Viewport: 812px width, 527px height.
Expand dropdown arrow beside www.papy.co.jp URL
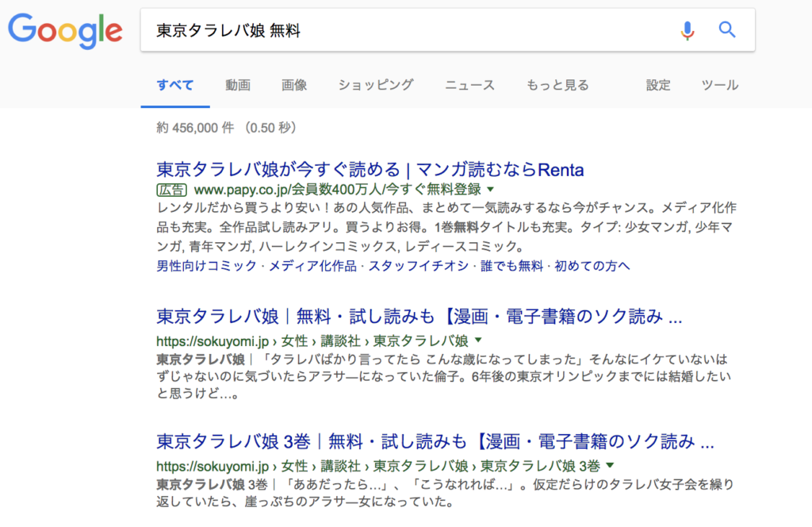(490, 190)
